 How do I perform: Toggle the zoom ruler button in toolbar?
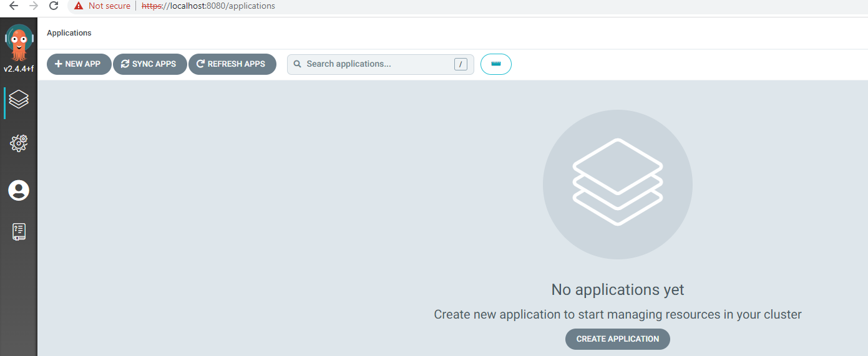(496, 64)
